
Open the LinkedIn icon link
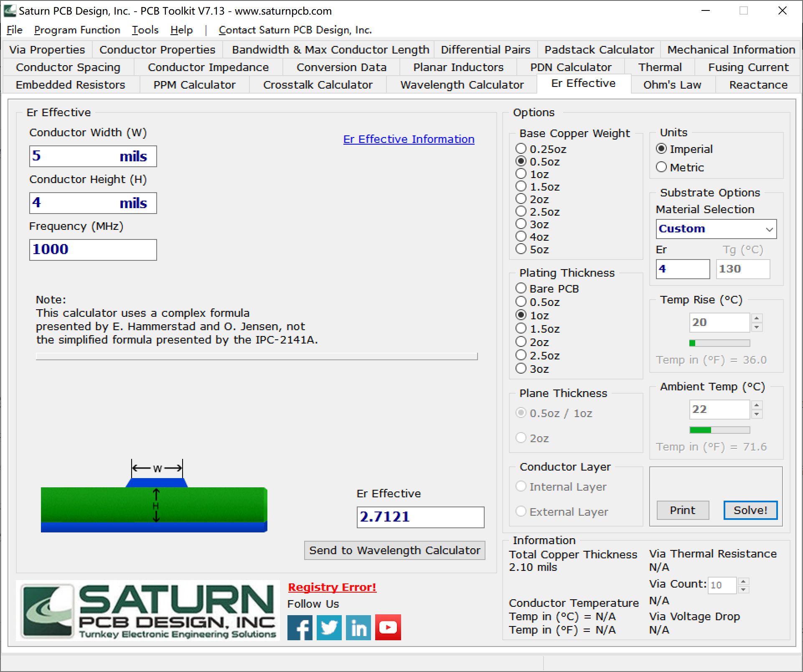pos(358,627)
